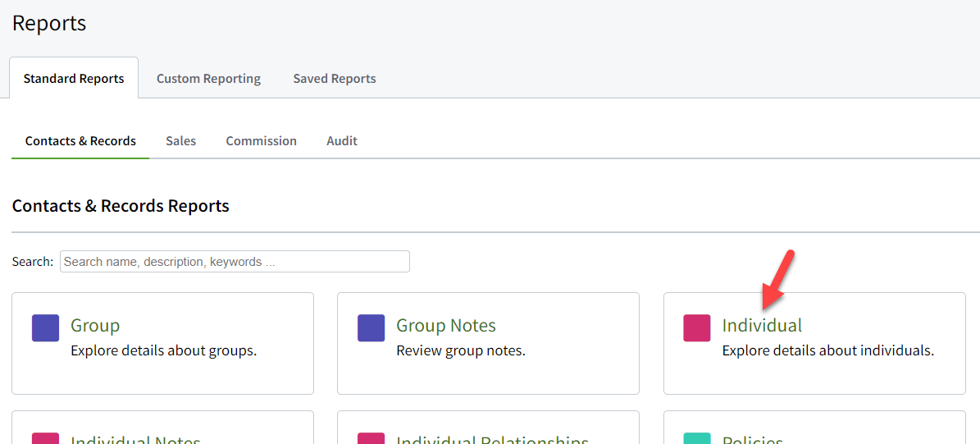Open the Saved Reports tab
Viewport: 980px width, 444px height.
point(335,79)
